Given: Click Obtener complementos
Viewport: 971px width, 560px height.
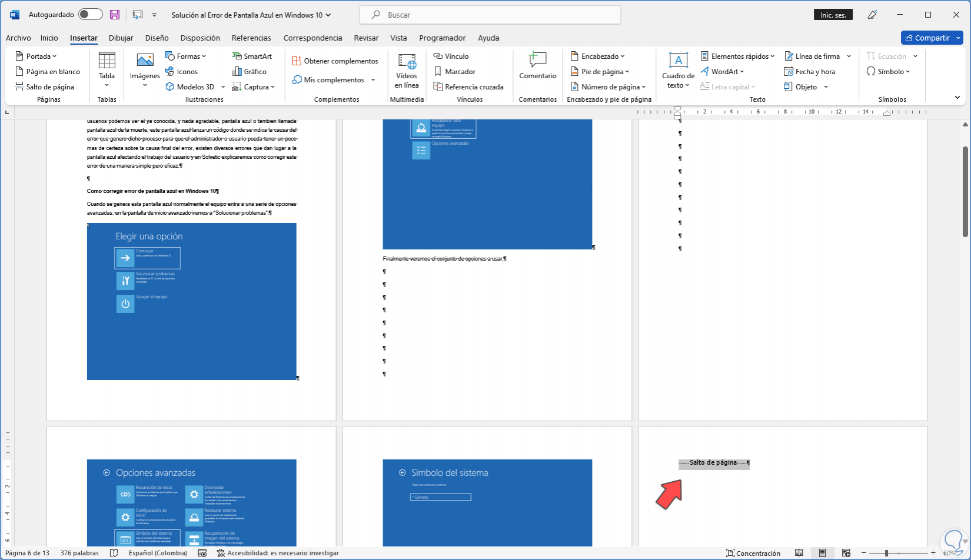Looking at the screenshot, I should pyautogui.click(x=335, y=61).
